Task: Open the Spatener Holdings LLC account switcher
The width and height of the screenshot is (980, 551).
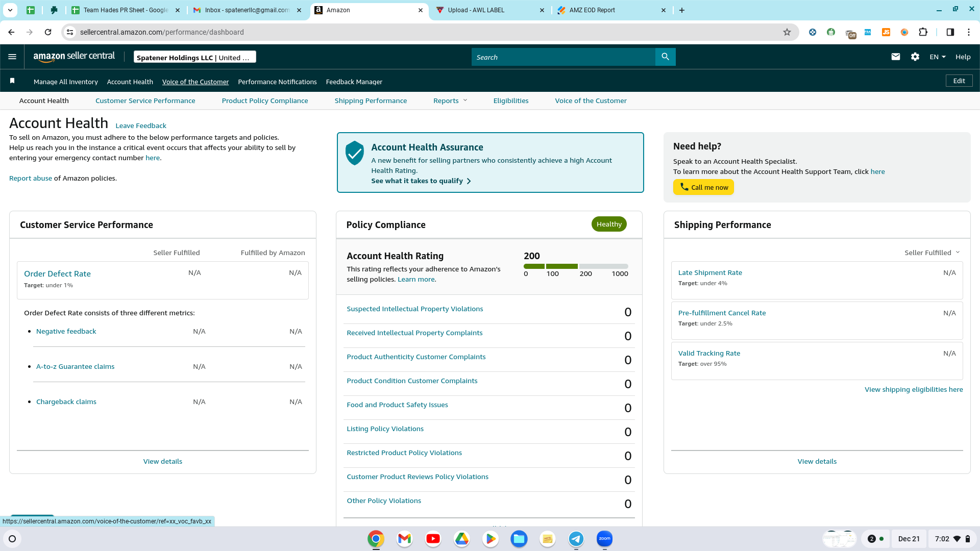Action: 195,57
